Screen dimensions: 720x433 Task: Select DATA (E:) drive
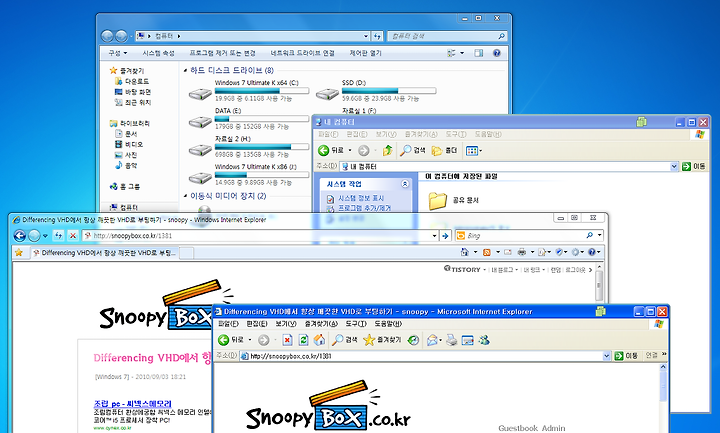(x=248, y=118)
